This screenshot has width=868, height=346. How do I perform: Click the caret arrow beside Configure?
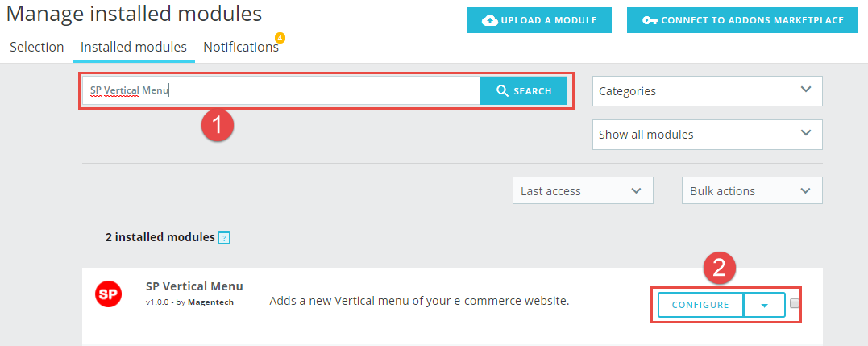[x=765, y=305]
